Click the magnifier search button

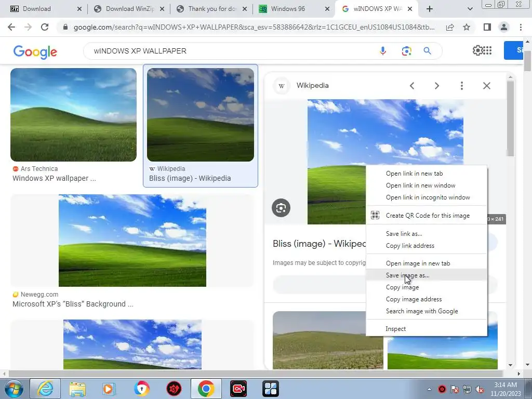(x=427, y=51)
